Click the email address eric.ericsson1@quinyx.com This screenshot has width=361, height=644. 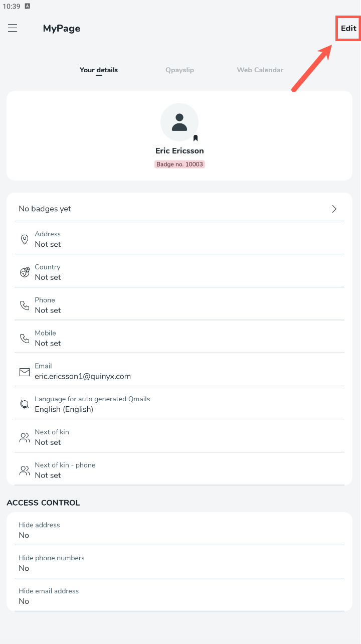click(83, 376)
